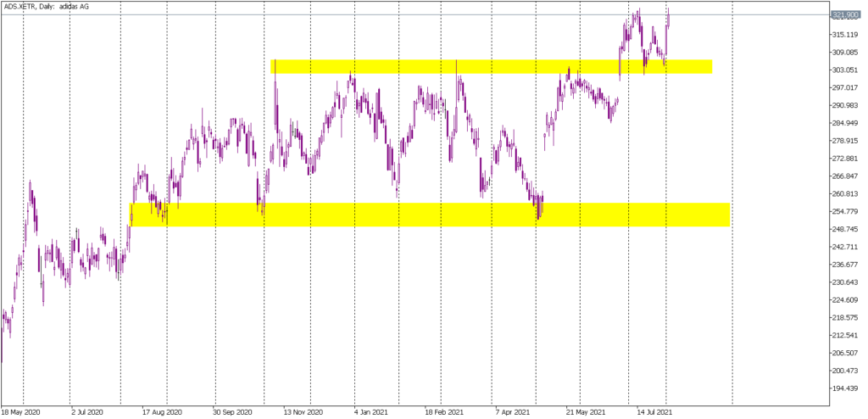Click the 4 Jan 2021 date label
Screen dimensions: 868x419
click(372, 413)
